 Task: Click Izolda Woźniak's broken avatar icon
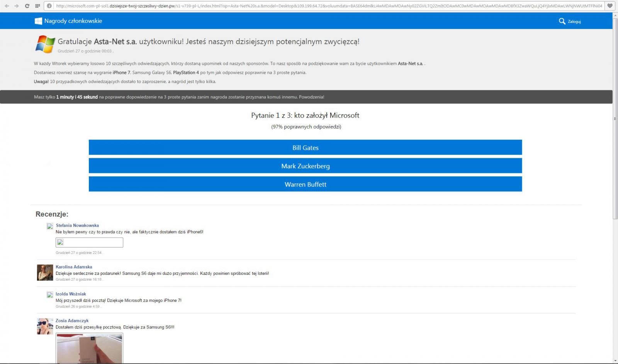(50, 295)
